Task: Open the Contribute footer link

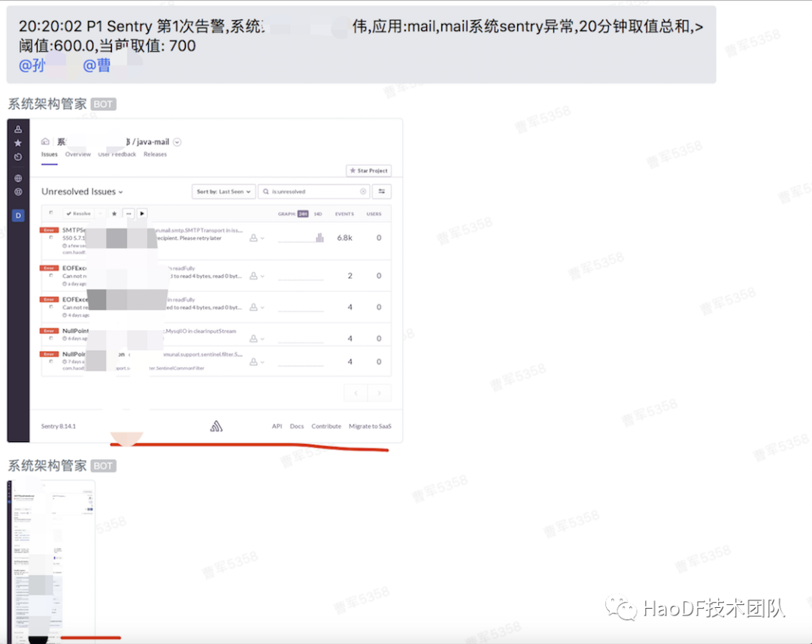Action: (x=326, y=426)
